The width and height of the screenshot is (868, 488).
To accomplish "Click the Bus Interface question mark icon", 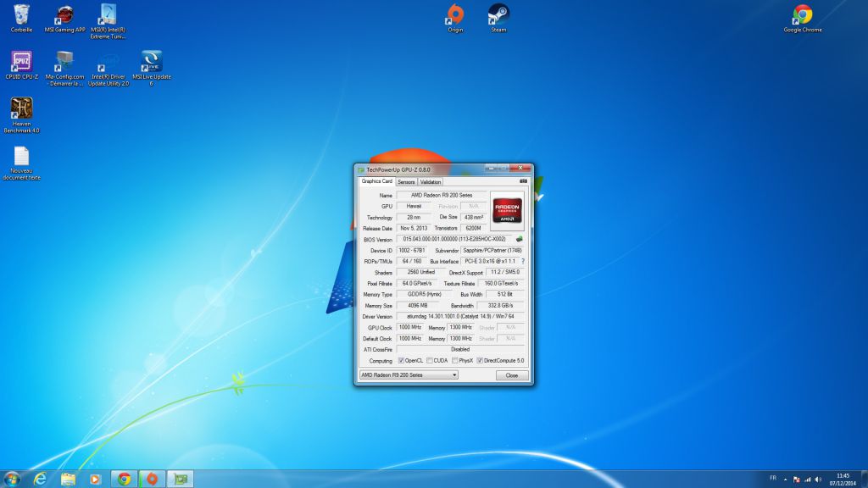I will click(522, 261).
